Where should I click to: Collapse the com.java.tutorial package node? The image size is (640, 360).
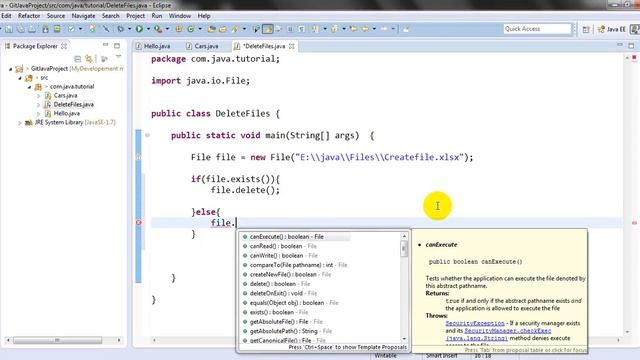coord(29,87)
